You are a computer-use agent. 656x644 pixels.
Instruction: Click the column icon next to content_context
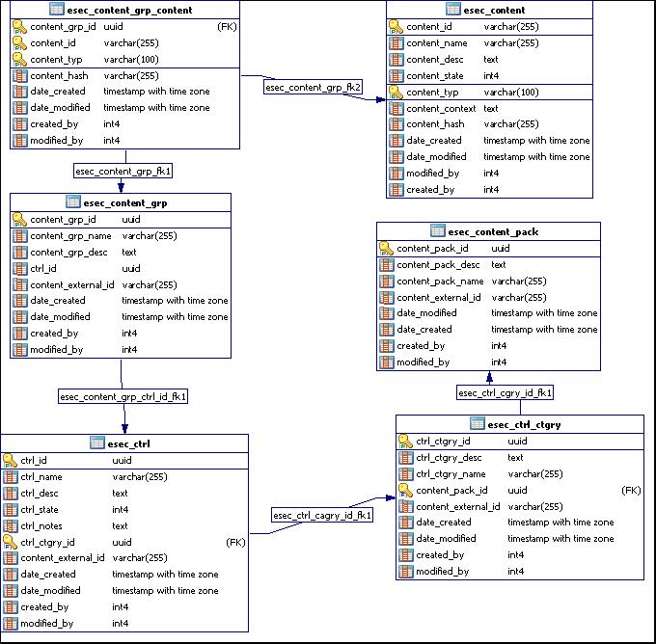tap(396, 109)
